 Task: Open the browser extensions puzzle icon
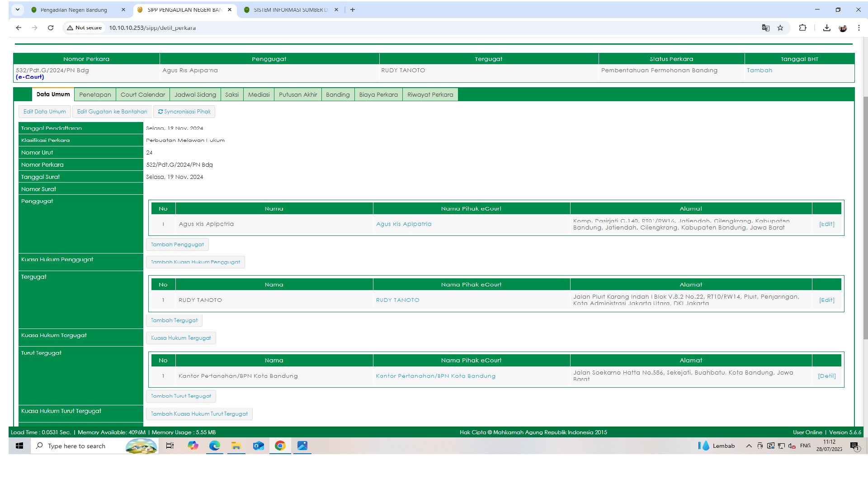pyautogui.click(x=802, y=28)
